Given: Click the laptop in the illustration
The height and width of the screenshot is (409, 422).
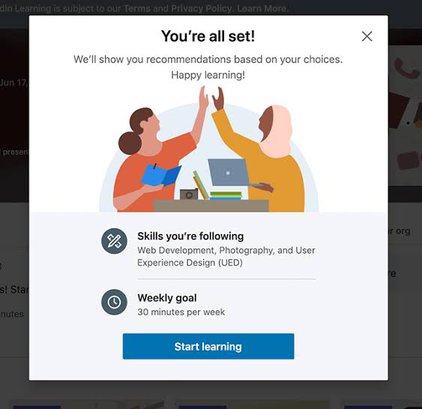Looking at the screenshot, I should pos(230,173).
